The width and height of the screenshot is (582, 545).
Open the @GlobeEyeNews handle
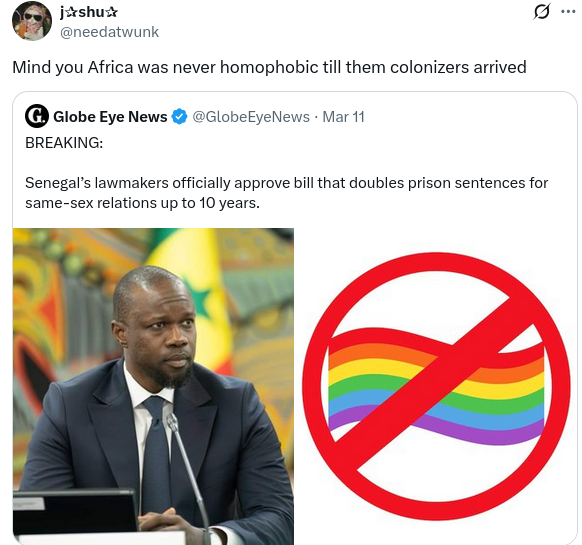coord(251,117)
